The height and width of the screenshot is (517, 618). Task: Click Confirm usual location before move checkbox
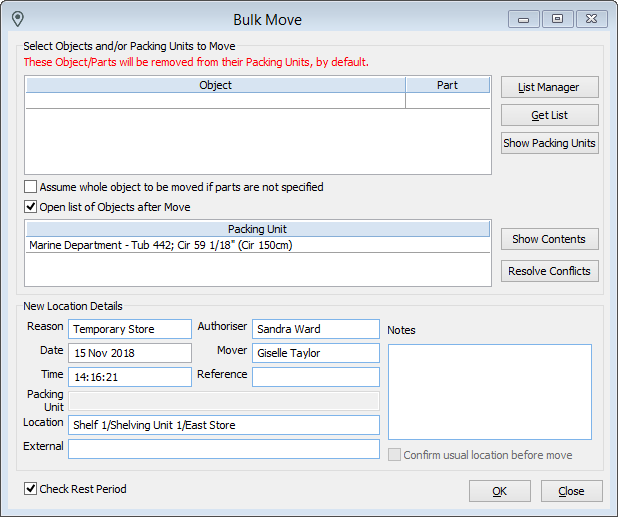[394, 455]
